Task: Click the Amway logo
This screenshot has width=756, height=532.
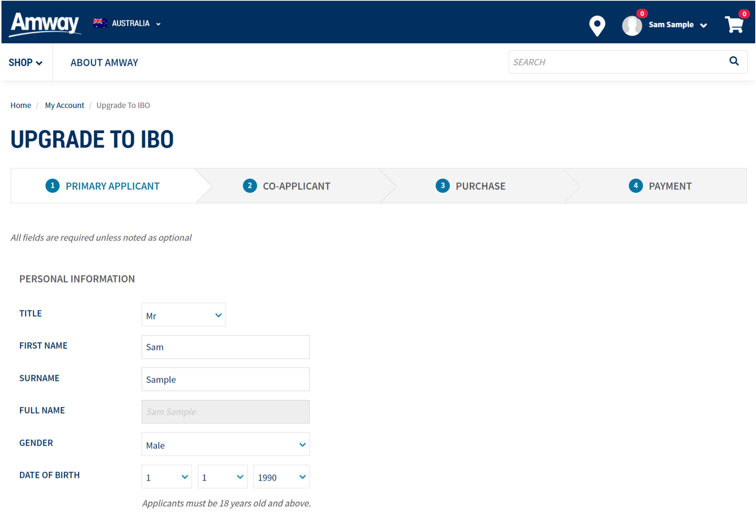Action: 44,24
